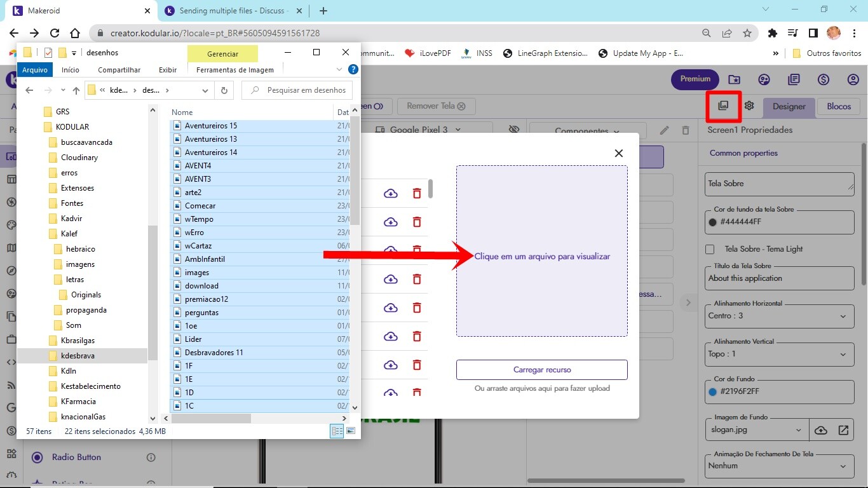Screen dimensions: 868x488
Task: Switch File Explorer to large icons view
Action: 350,431
